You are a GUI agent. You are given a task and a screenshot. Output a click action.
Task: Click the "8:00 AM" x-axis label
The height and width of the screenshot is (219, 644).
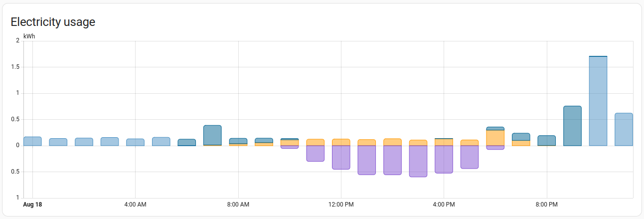(x=238, y=205)
